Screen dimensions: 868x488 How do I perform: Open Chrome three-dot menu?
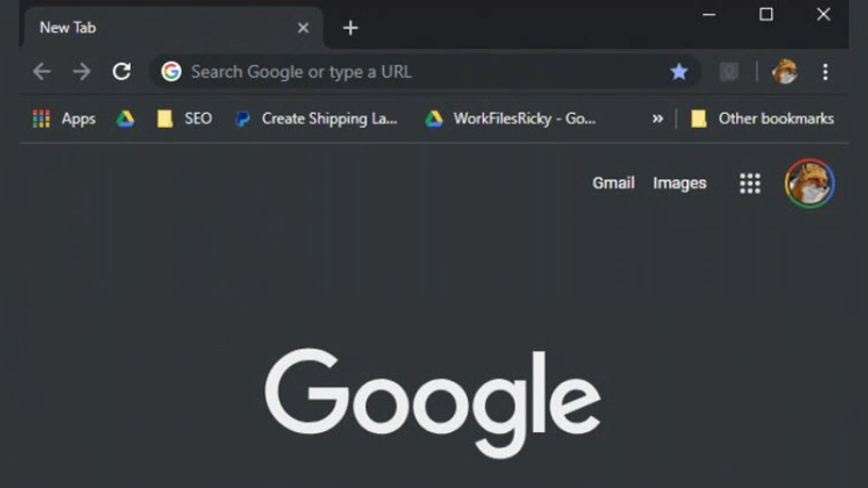coord(825,72)
